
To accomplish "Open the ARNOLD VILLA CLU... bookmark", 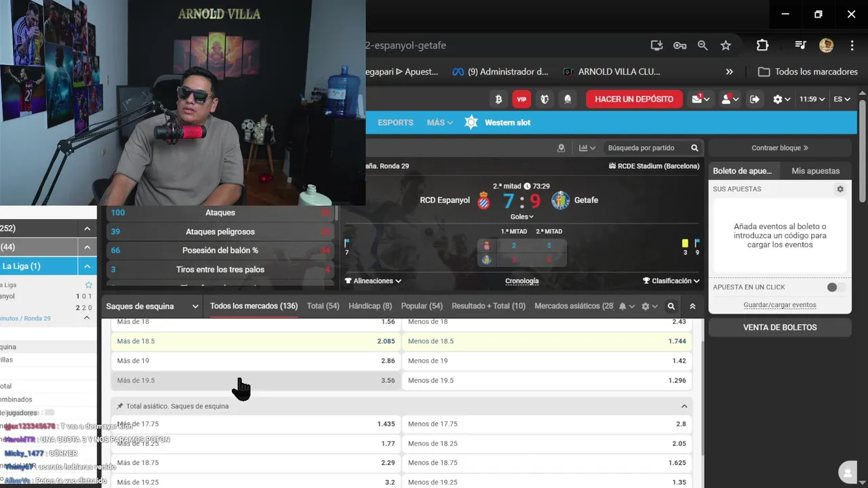I will tap(612, 71).
